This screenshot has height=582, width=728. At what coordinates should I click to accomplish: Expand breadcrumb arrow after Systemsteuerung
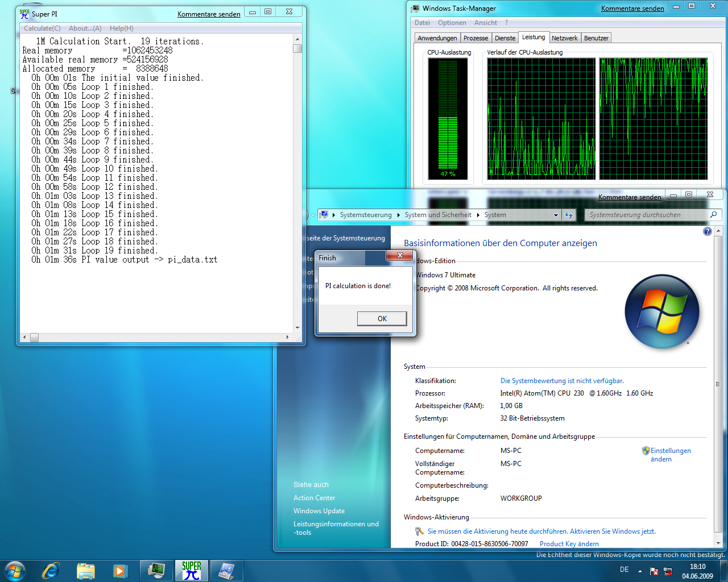click(398, 215)
